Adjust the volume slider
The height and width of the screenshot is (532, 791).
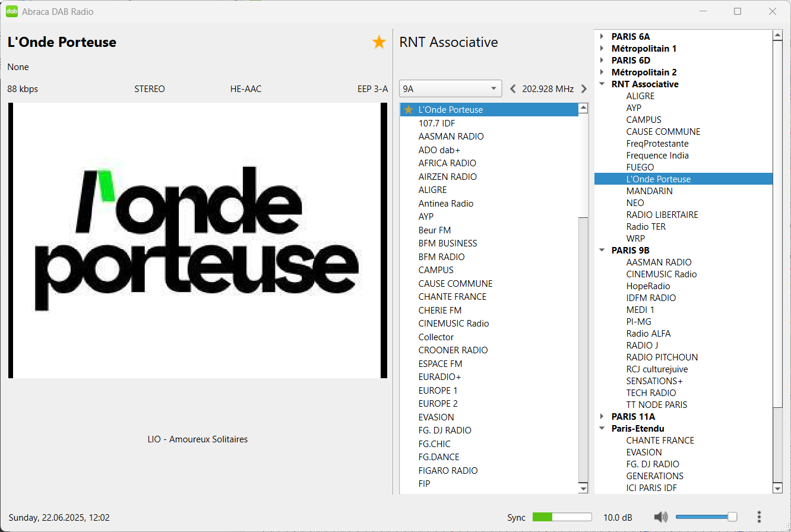[x=707, y=517]
